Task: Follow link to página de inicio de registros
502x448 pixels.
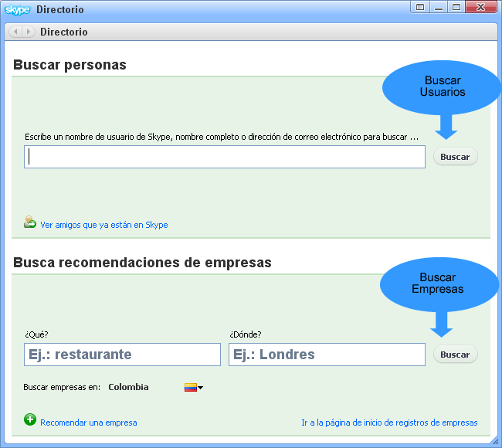Action: [389, 423]
